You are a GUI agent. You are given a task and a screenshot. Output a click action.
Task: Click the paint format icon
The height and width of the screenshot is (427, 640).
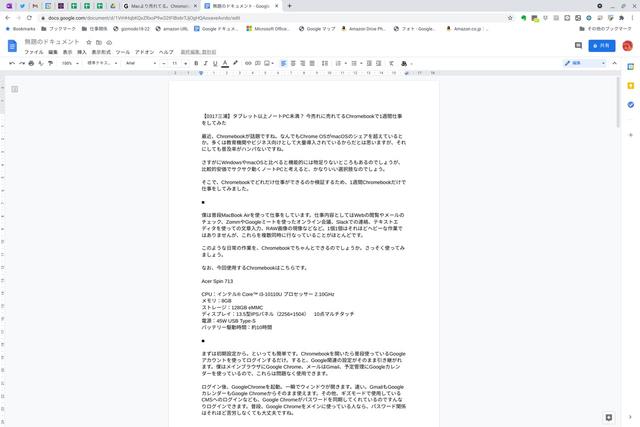[51, 63]
